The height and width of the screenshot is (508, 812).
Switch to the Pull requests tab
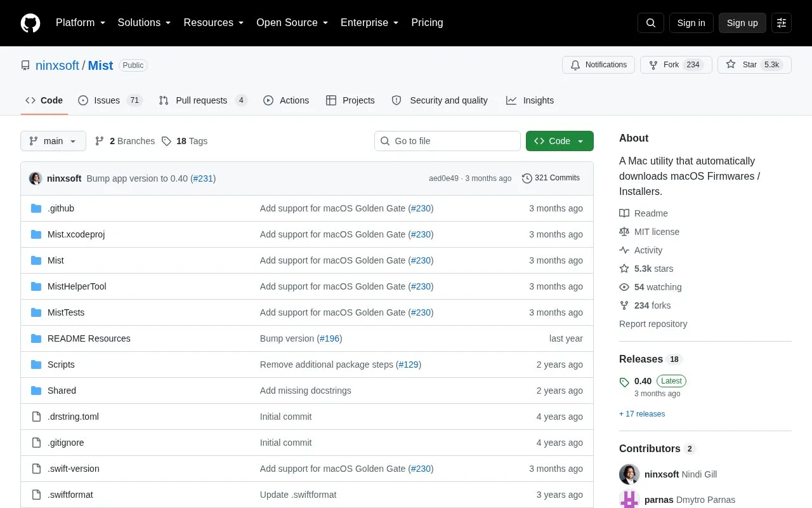pos(203,100)
